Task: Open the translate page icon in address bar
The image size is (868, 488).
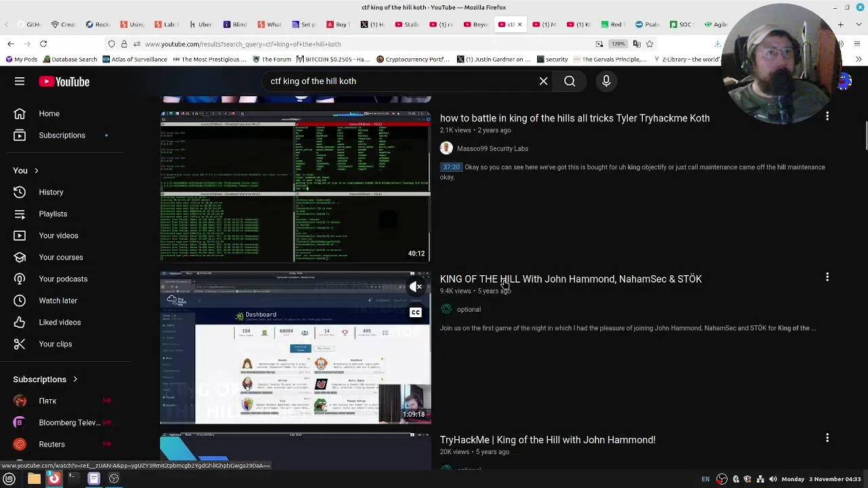Action: [637, 44]
